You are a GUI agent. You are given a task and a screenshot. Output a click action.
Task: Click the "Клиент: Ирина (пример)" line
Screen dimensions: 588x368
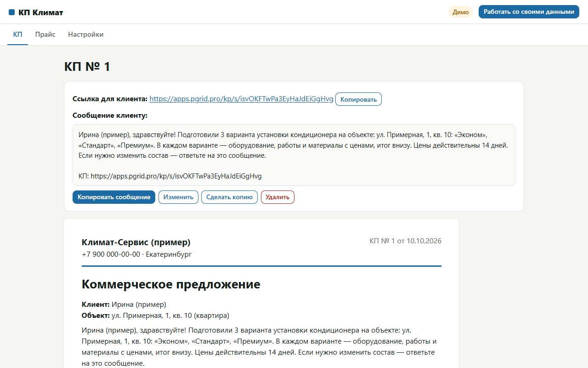124,305
